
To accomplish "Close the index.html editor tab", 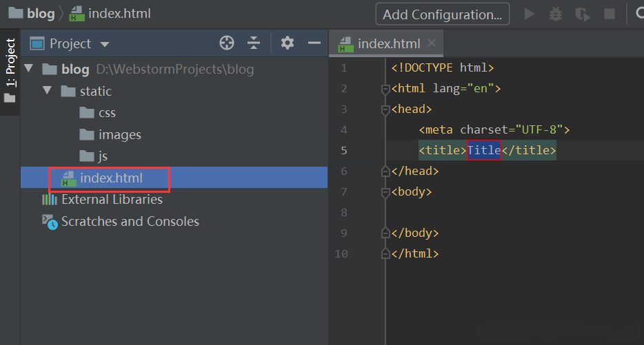I will [x=432, y=43].
